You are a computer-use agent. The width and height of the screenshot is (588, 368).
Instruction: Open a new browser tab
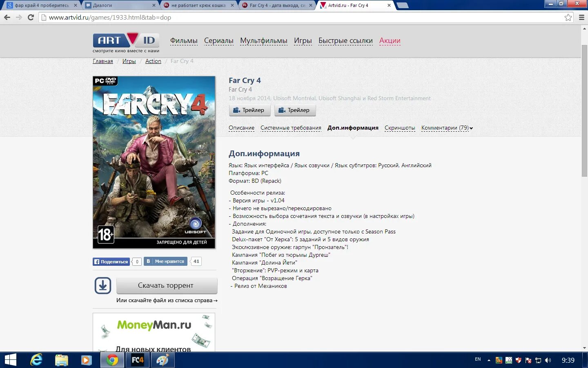point(403,5)
